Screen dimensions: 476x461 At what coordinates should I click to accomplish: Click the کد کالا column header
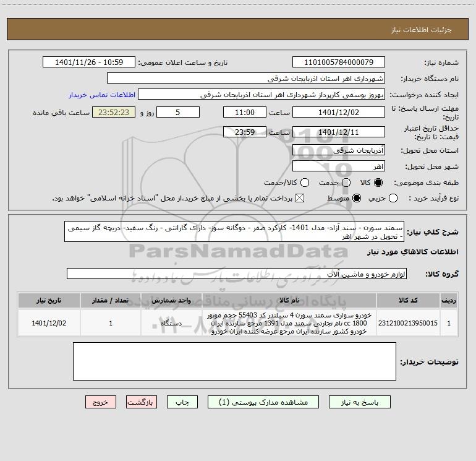408,300
